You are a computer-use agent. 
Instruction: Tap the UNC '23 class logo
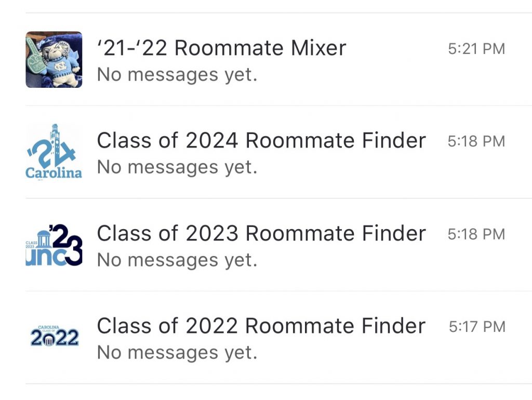point(54,245)
